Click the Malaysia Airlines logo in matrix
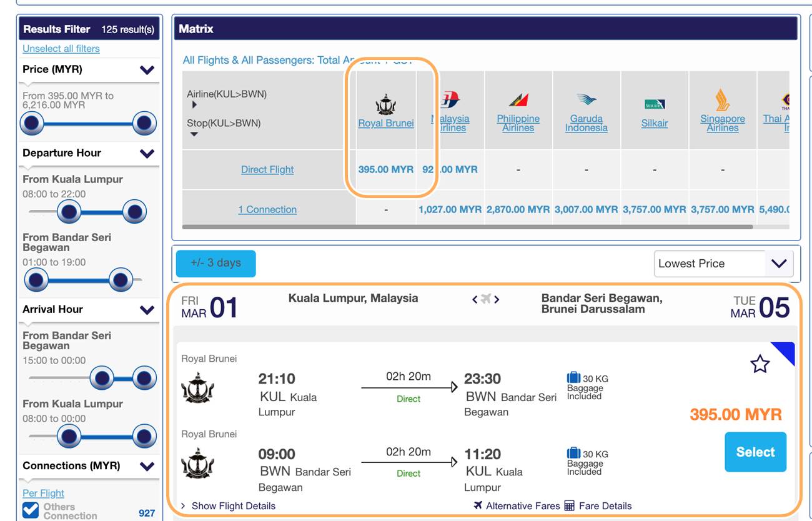The height and width of the screenshot is (521, 812). pyautogui.click(x=450, y=99)
